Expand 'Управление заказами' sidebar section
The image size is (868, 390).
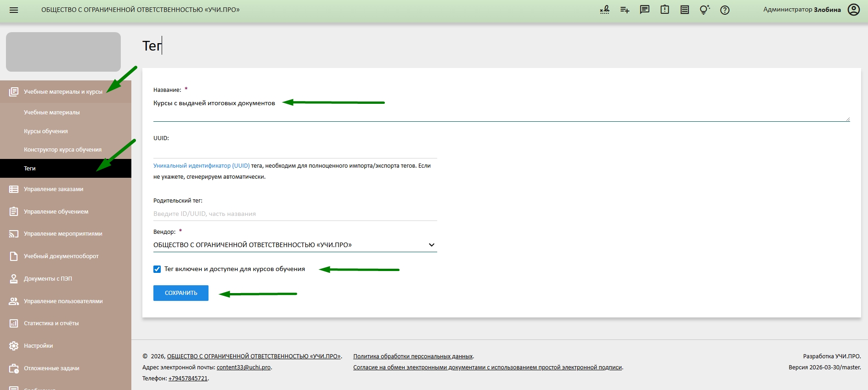click(x=54, y=189)
